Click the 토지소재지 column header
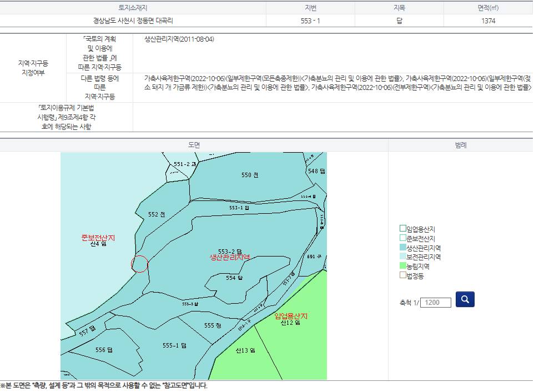 (x=133, y=7)
